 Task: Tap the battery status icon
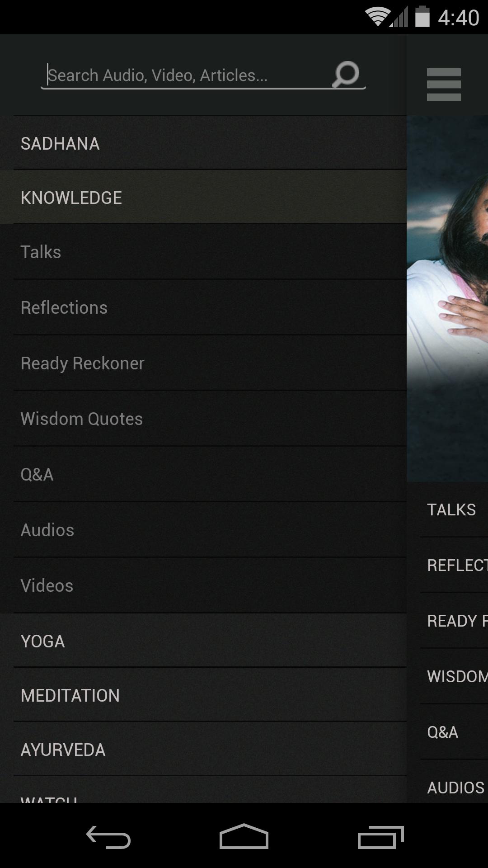(422, 17)
